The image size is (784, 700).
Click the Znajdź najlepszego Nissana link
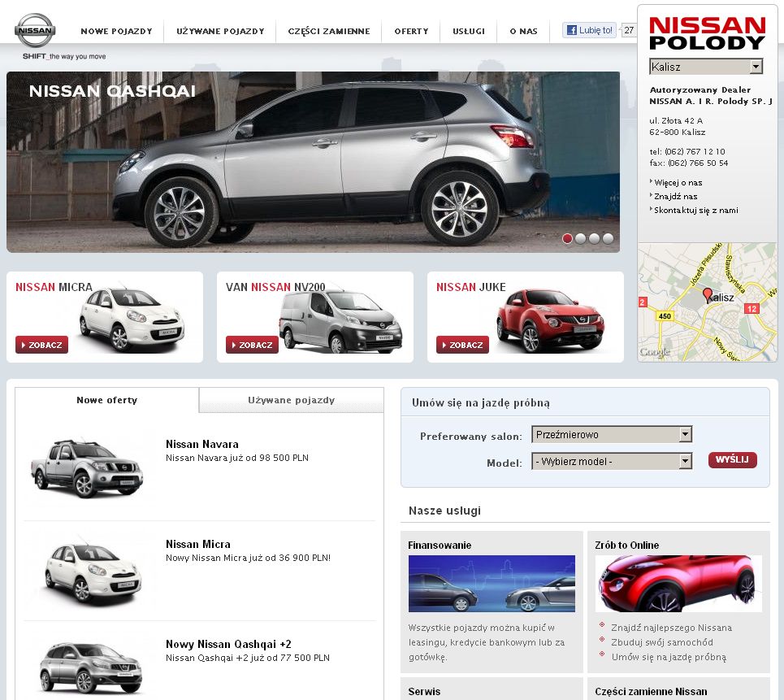click(671, 628)
